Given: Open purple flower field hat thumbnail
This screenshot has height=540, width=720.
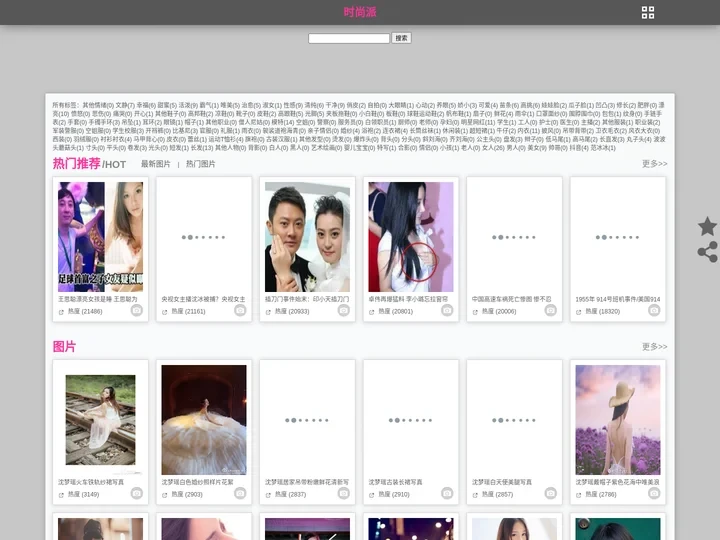Looking at the screenshot, I should [x=618, y=420].
